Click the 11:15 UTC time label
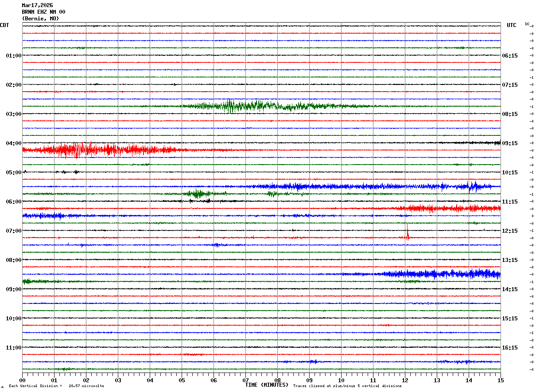Image resolution: width=536 pixels, height=392 pixels. (x=510, y=202)
